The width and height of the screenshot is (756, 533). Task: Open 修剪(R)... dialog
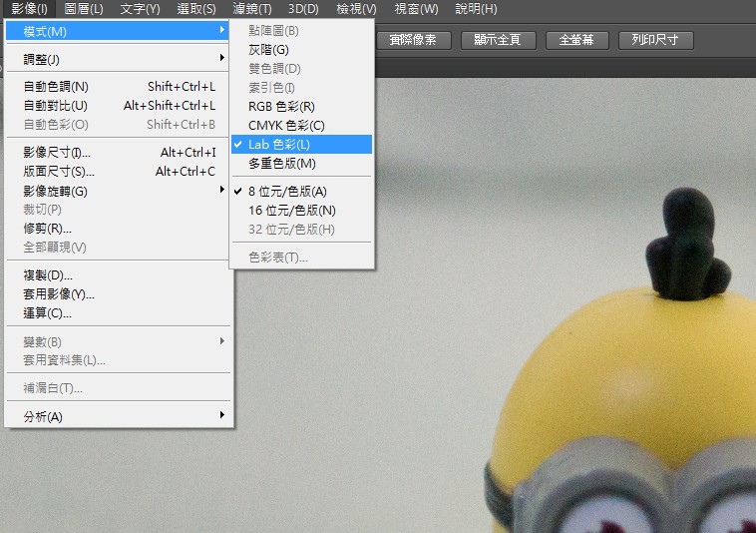117,229
